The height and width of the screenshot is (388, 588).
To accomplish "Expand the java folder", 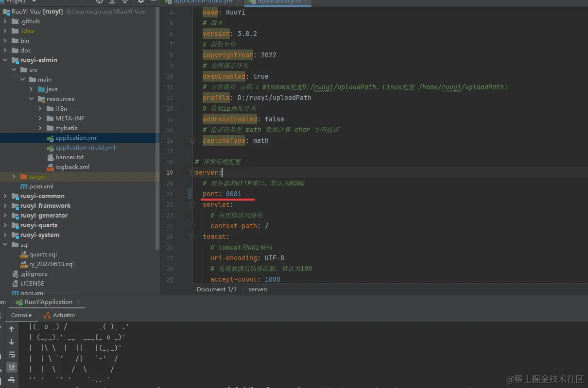I will coord(31,89).
